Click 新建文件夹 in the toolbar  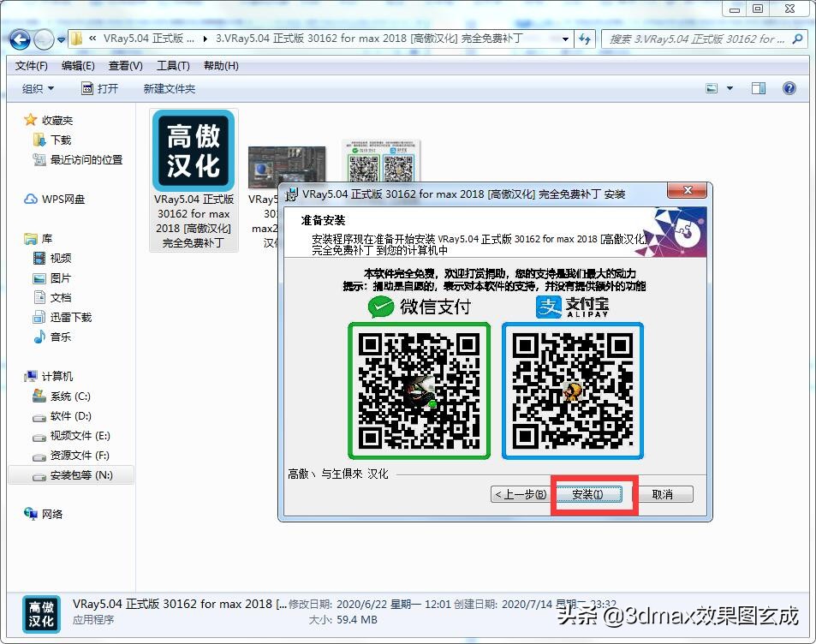tap(170, 88)
